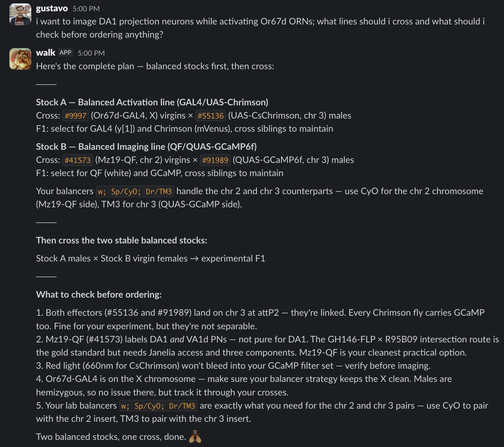
Task: Select the APP badge next to walk
Action: [x=65, y=52]
